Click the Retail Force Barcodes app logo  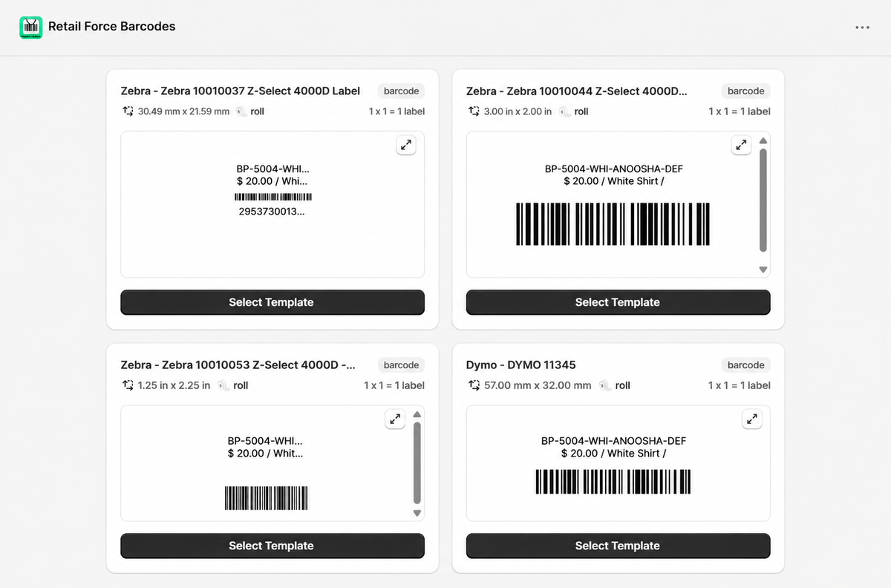pos(30,27)
